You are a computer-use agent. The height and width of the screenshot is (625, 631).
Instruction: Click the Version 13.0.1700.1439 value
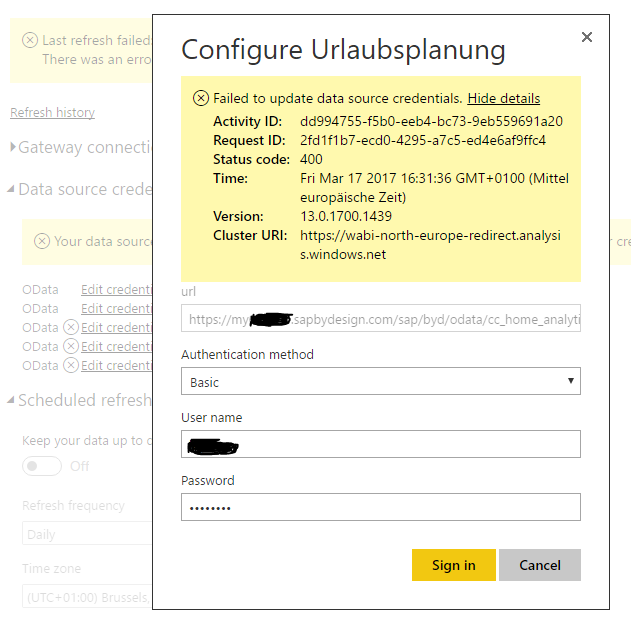point(346,216)
